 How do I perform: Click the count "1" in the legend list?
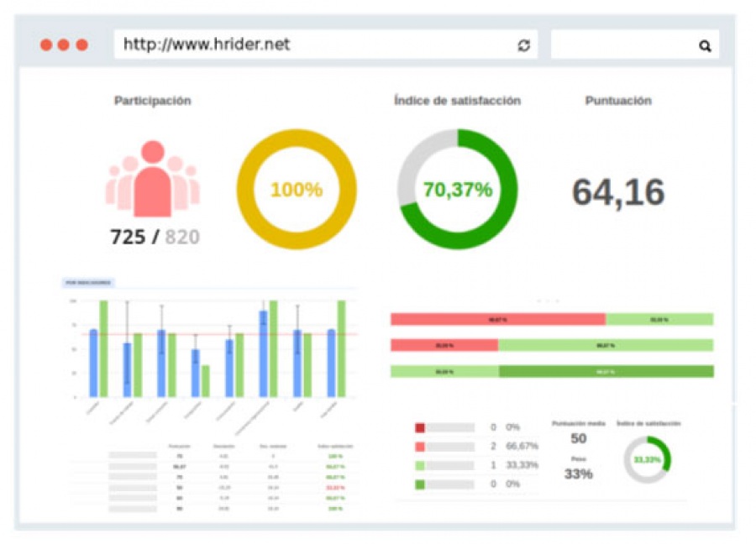tap(493, 465)
